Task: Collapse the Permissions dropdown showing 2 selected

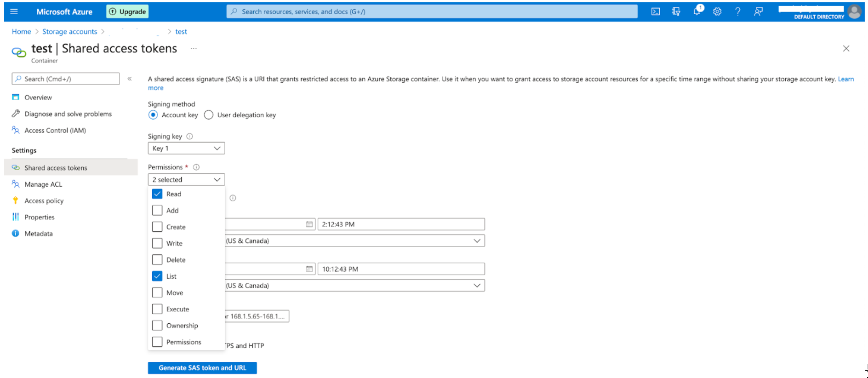Action: click(x=186, y=180)
